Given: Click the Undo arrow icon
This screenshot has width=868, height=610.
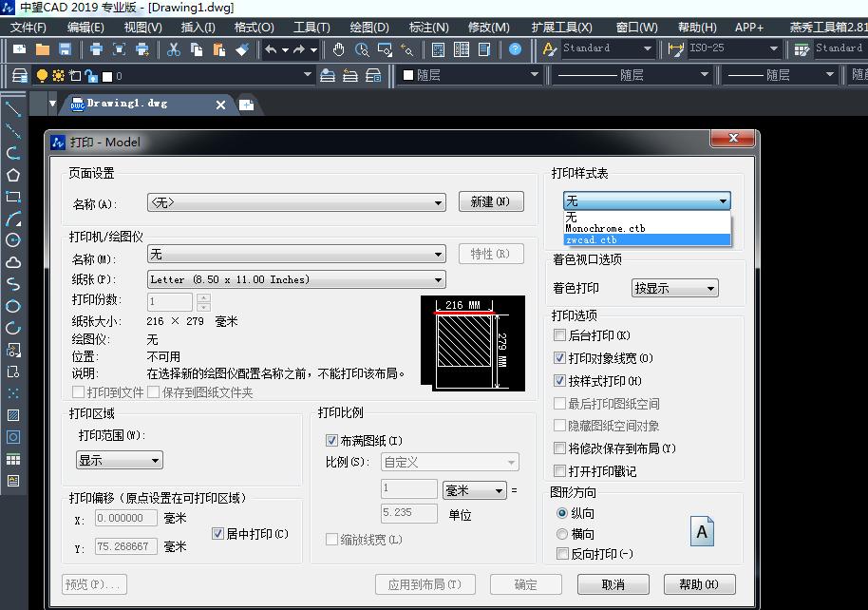Looking at the screenshot, I should click(x=269, y=49).
